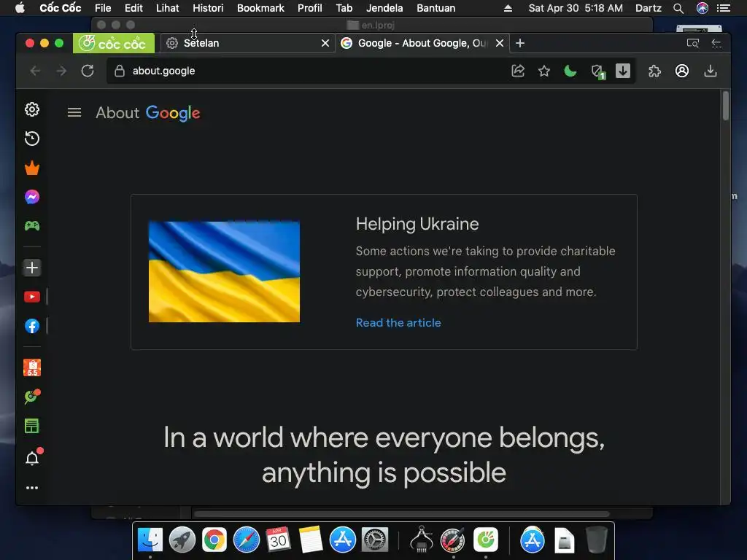Click the Helping Ukraine heading

417,224
